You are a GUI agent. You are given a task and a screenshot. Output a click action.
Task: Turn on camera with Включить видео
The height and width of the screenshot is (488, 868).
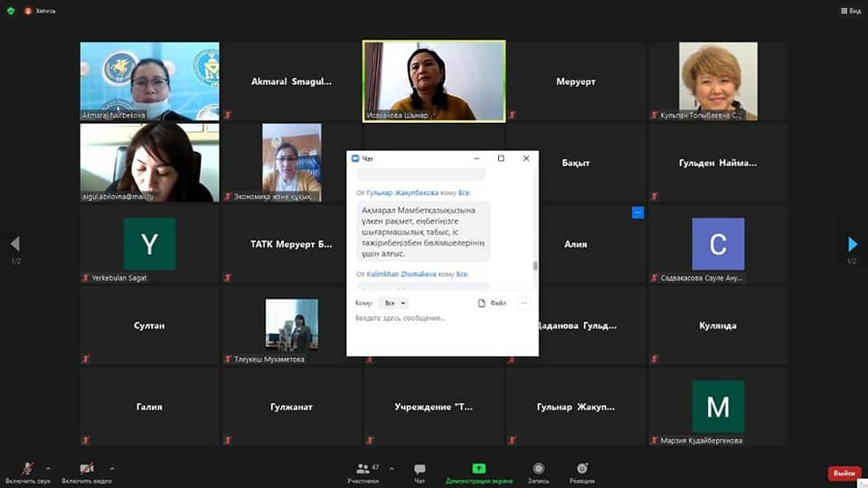(86, 469)
